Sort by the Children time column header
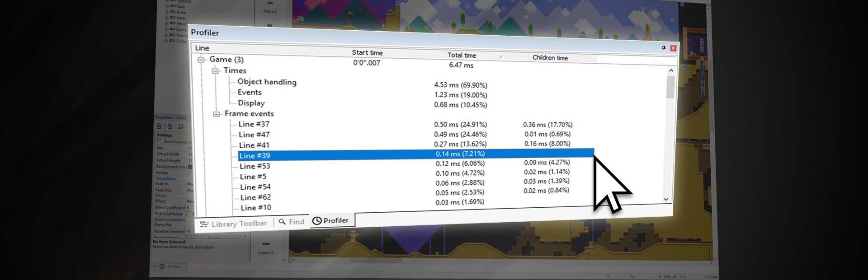 coord(550,58)
